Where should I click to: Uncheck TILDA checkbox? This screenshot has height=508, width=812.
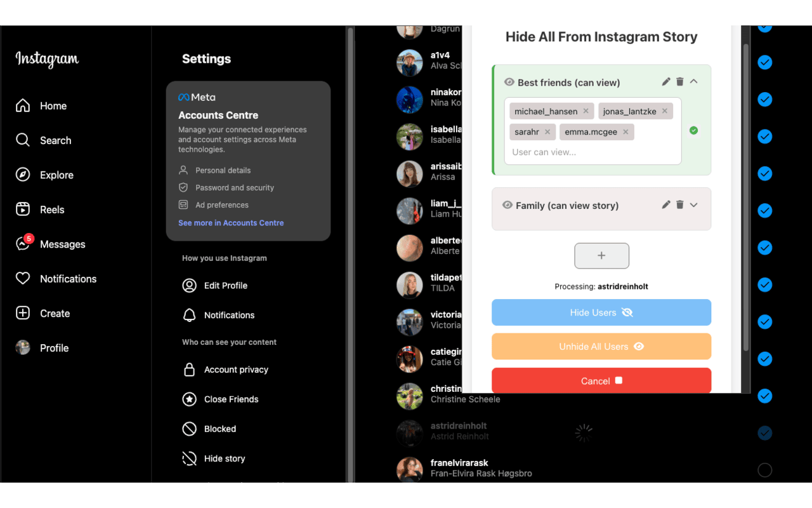point(765,285)
